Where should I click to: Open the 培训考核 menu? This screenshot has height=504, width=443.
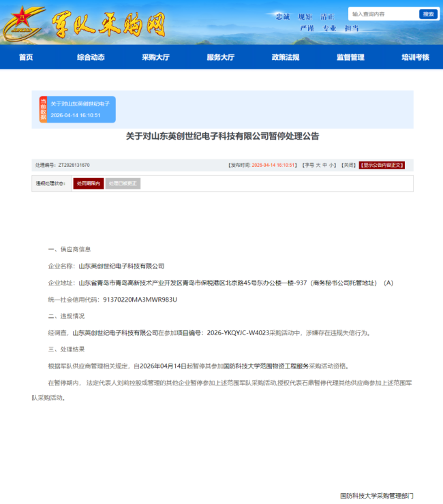[x=415, y=57]
